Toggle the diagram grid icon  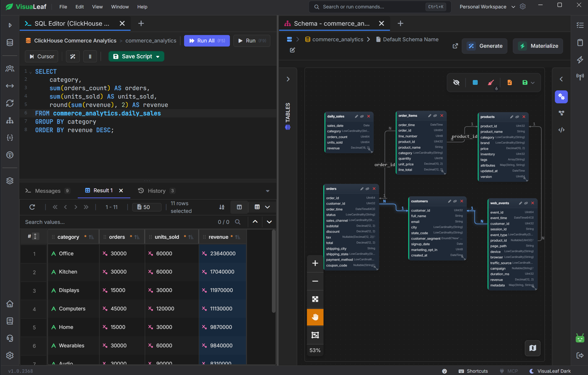point(475,82)
